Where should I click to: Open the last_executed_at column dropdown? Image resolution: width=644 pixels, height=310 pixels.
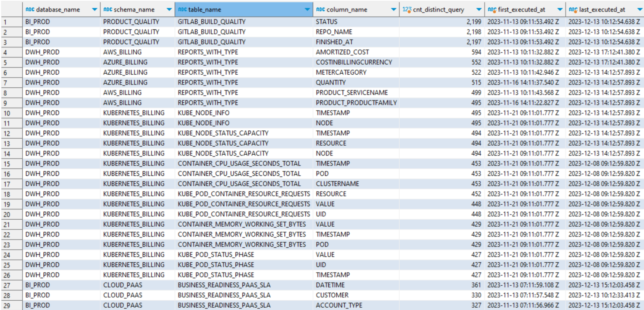[x=639, y=10]
